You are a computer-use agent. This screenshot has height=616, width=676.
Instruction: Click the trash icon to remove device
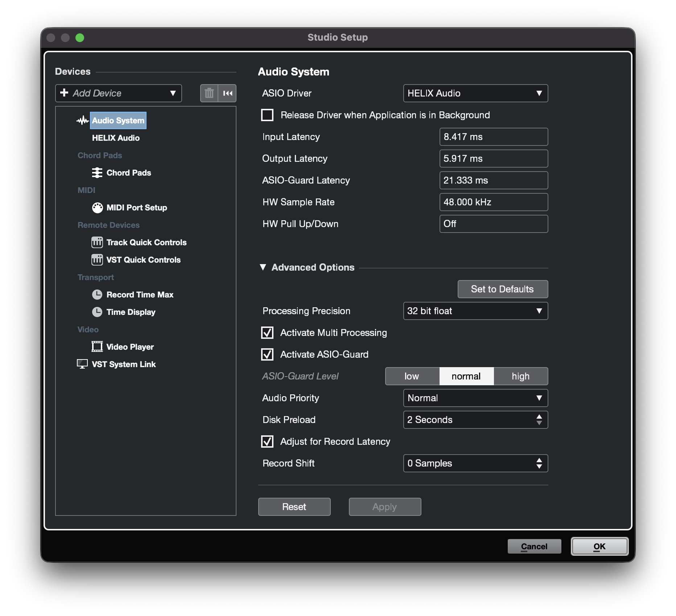coord(209,93)
